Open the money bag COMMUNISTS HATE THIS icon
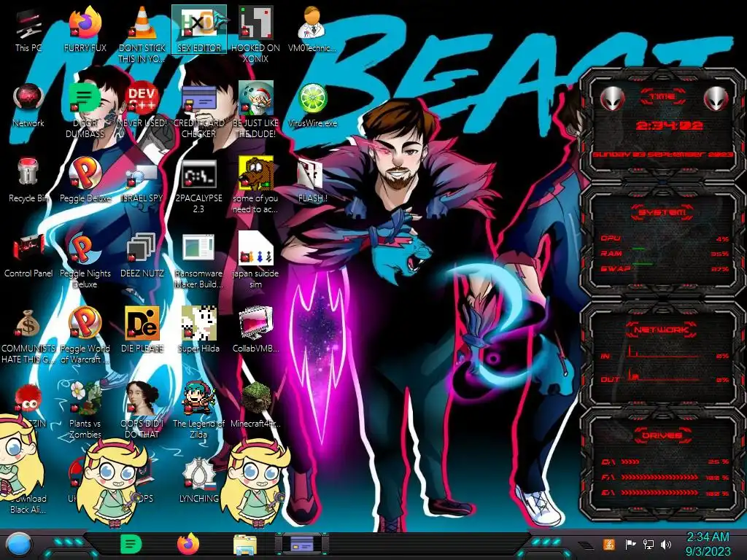The image size is (747, 560). [28, 336]
